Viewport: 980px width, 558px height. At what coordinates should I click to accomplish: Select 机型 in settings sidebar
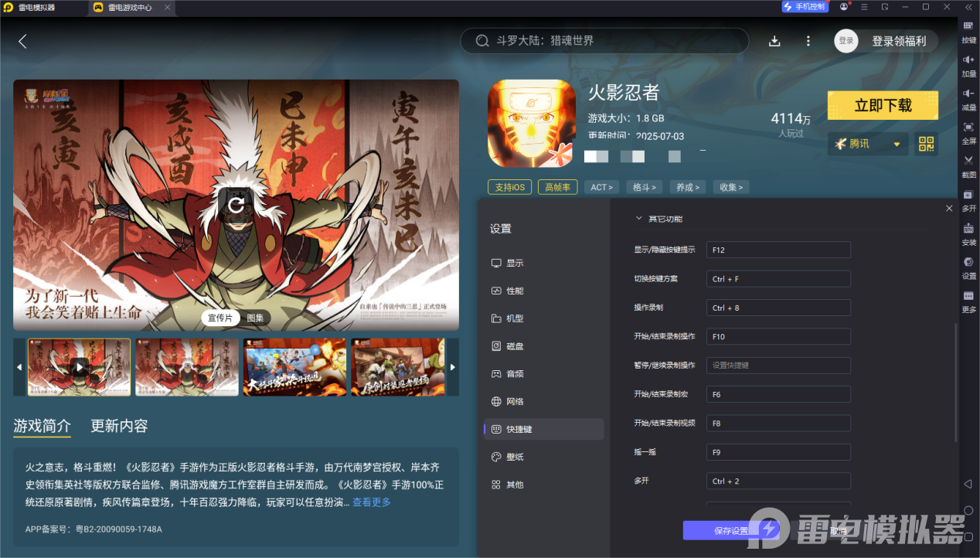pyautogui.click(x=543, y=318)
